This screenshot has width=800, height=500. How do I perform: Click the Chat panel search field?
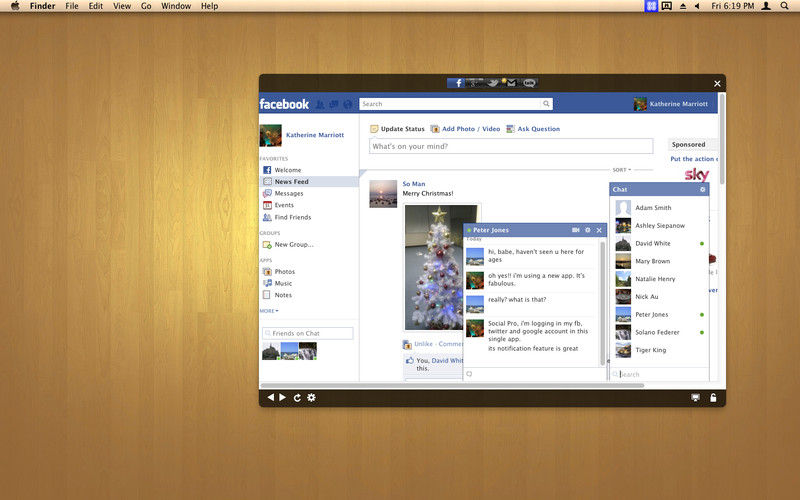pos(659,374)
